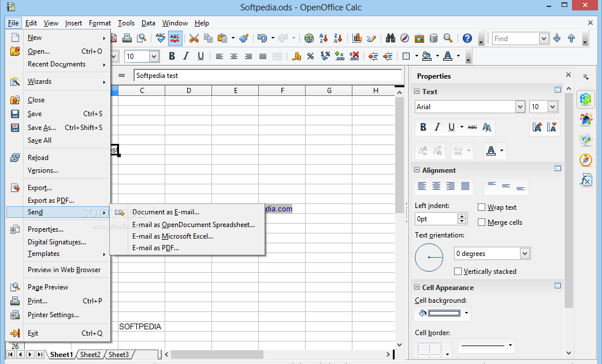
Task: Collapse the Cell Appearance section
Action: point(417,287)
